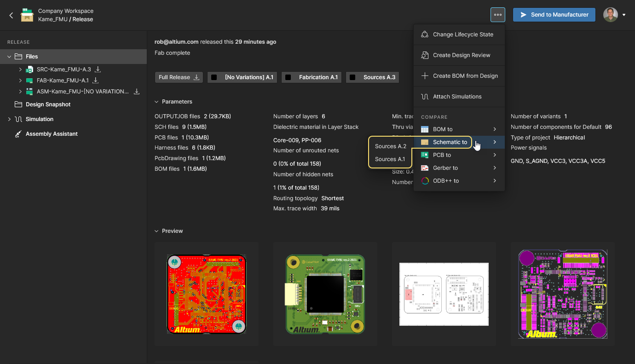Click the Full Release download button

click(179, 77)
